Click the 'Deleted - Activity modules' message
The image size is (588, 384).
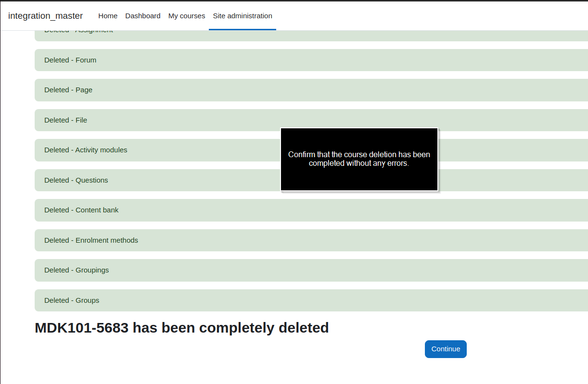coord(311,150)
